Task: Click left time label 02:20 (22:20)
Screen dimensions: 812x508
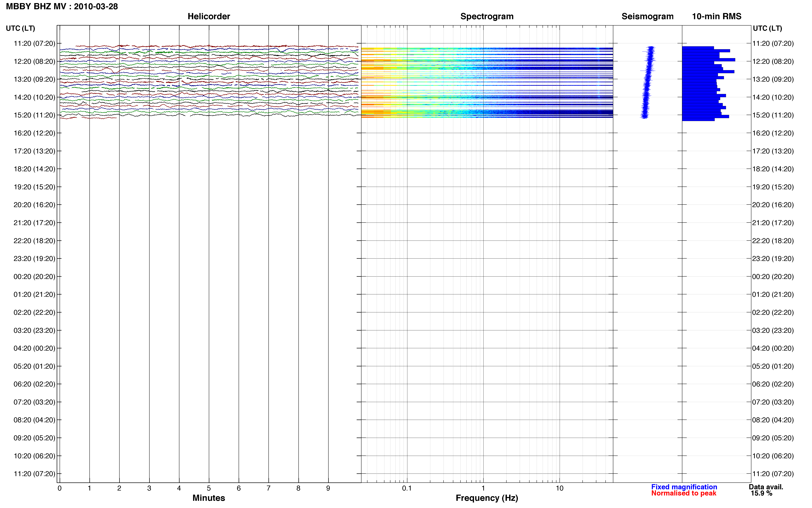Action: pos(34,312)
